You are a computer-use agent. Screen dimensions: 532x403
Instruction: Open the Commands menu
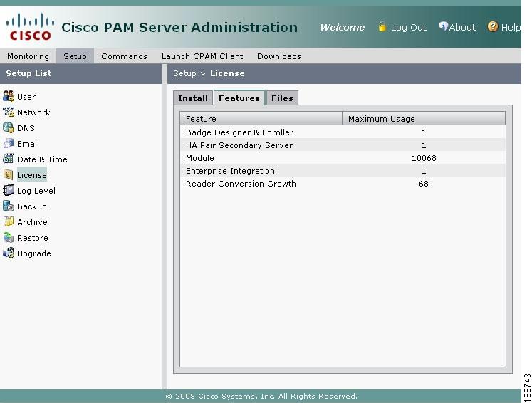coord(124,56)
